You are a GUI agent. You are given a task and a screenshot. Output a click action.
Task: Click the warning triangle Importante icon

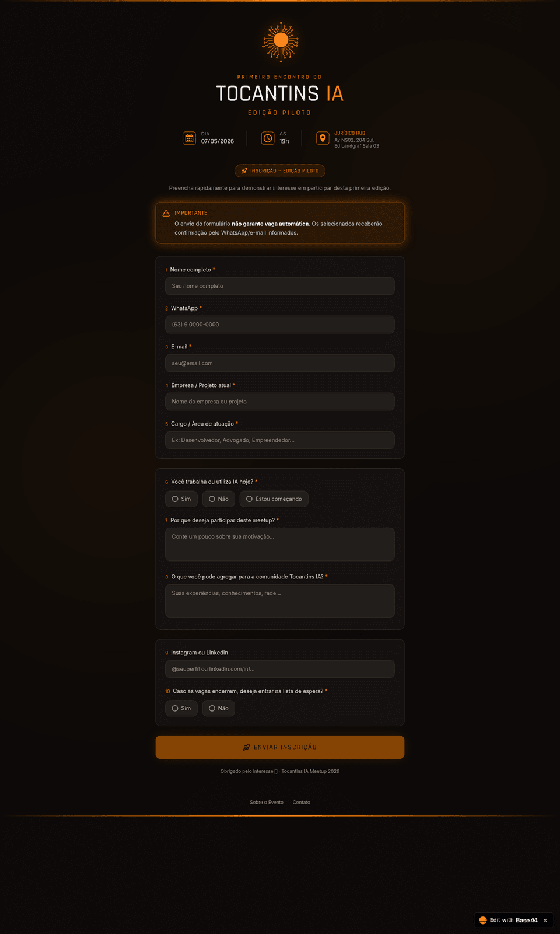point(166,213)
